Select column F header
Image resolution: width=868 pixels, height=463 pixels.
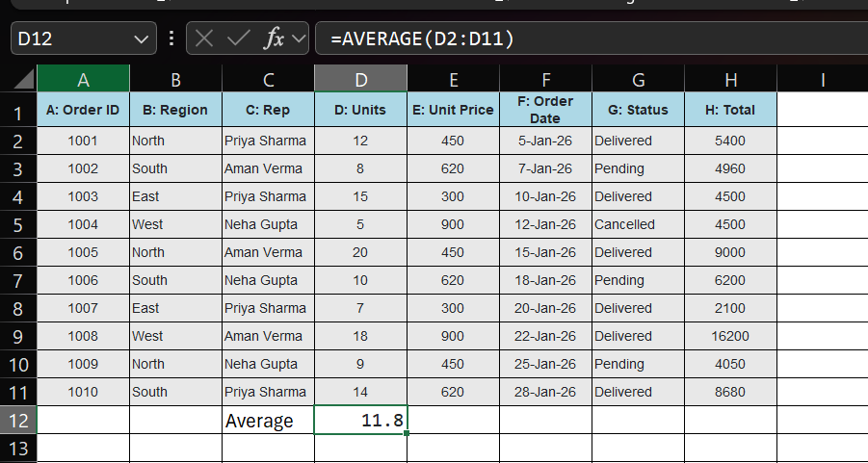[546, 80]
